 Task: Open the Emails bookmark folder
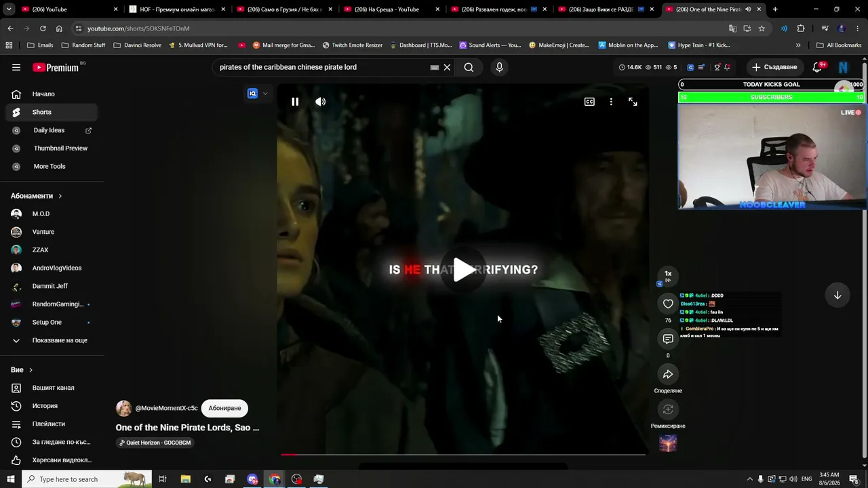click(40, 45)
